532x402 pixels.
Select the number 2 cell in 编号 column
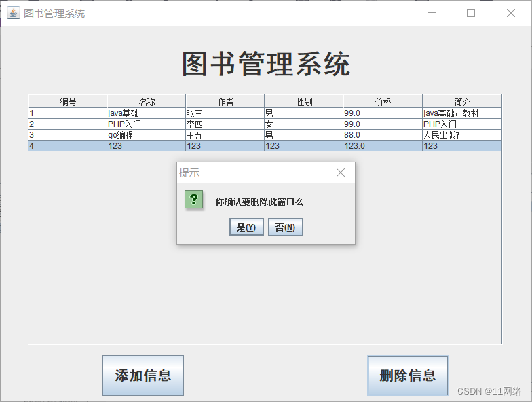(68, 124)
